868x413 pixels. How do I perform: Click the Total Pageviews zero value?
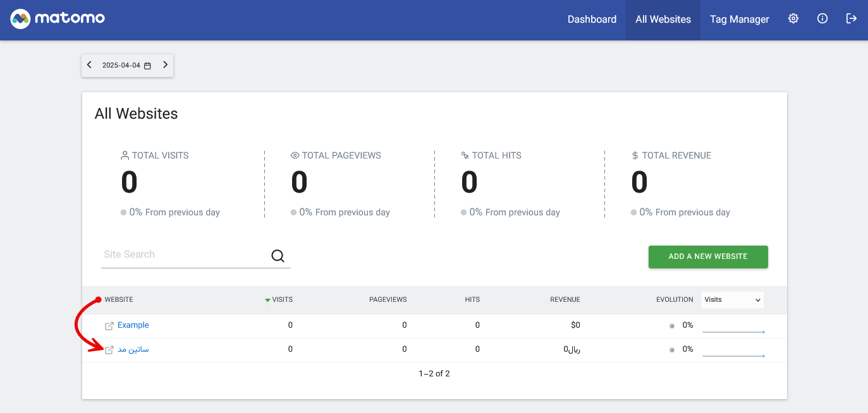coord(299,183)
